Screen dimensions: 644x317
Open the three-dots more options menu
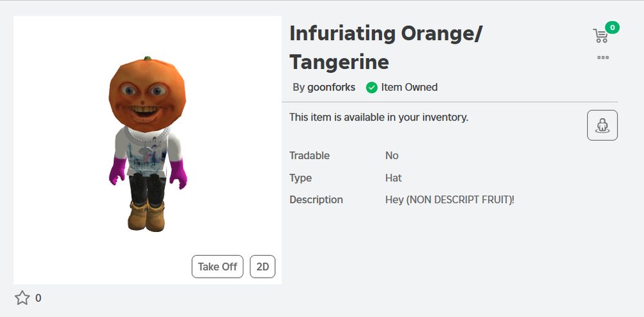(x=603, y=57)
